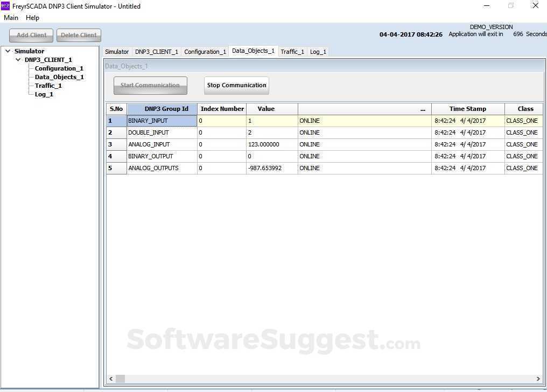547x392 pixels.
Task: Click the Stop Communication button
Action: click(236, 85)
